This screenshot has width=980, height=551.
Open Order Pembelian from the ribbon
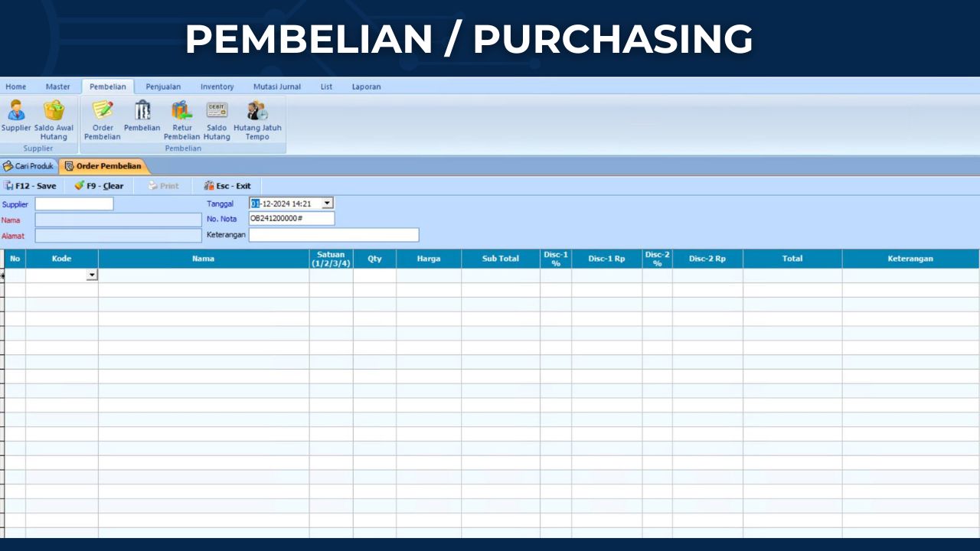(x=103, y=112)
